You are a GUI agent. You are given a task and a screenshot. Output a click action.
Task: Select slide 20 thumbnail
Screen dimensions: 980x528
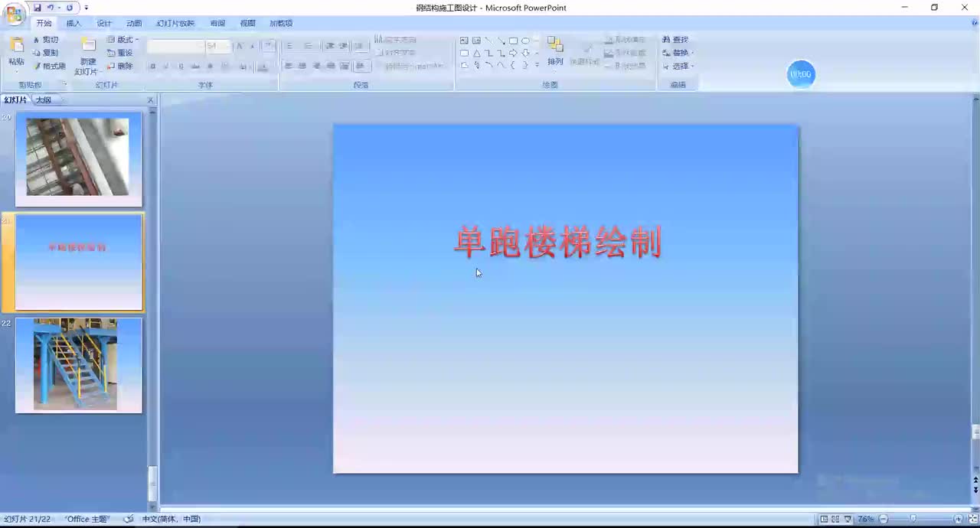79,159
